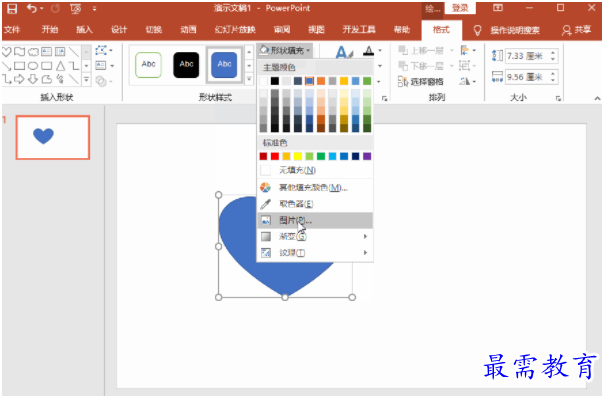Viewport: 605px width, 398px height.
Task: Switch to the 设计 design tab
Action: coord(119,30)
